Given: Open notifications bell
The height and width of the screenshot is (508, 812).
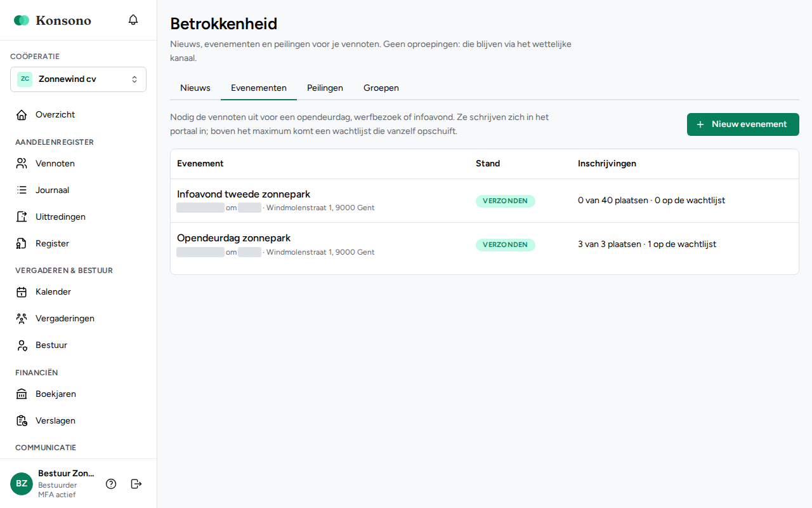Looking at the screenshot, I should [x=133, y=20].
